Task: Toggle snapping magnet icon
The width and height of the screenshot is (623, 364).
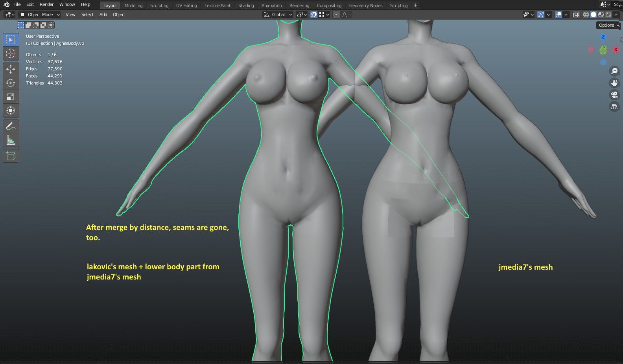Action: (314, 15)
